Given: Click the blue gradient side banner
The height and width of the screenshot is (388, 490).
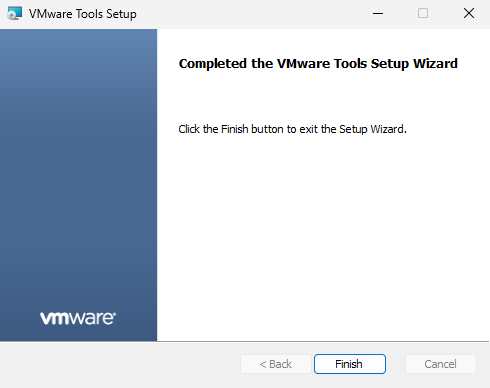Looking at the screenshot, I should [78, 167].
